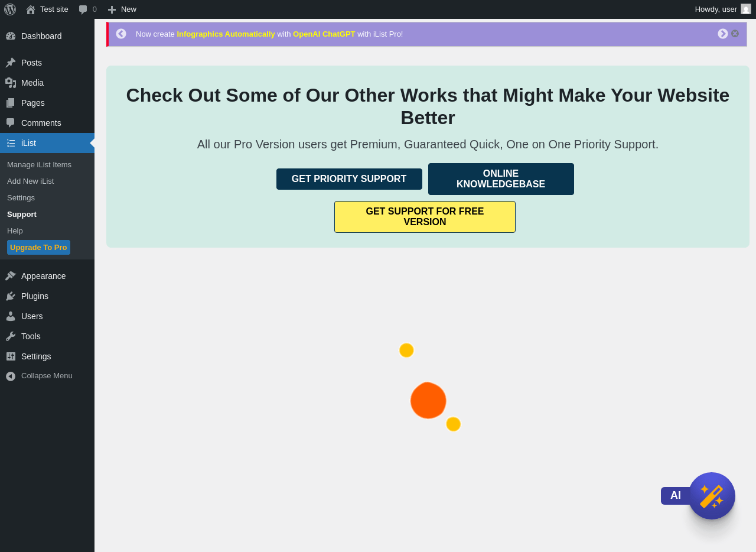Viewport: 756px width, 552px height.
Task: Dismiss the iList Pro notice banner
Action: point(735,34)
